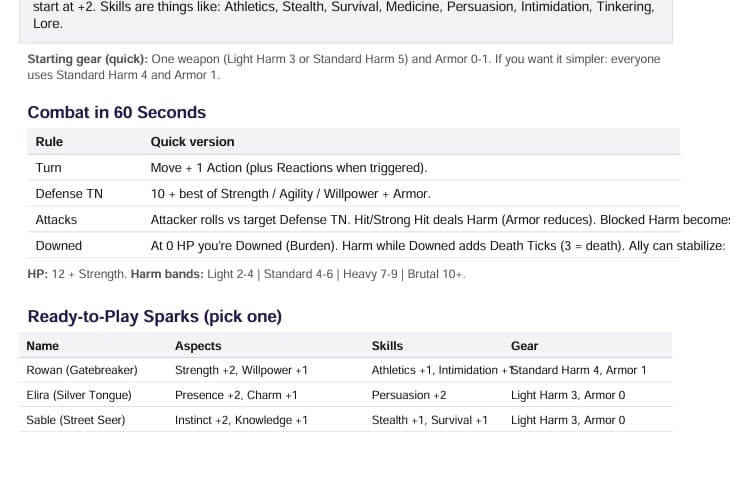This screenshot has height=490, width=745.
Task: Click the "Persuasion +2" skills cell
Action: [x=409, y=395]
